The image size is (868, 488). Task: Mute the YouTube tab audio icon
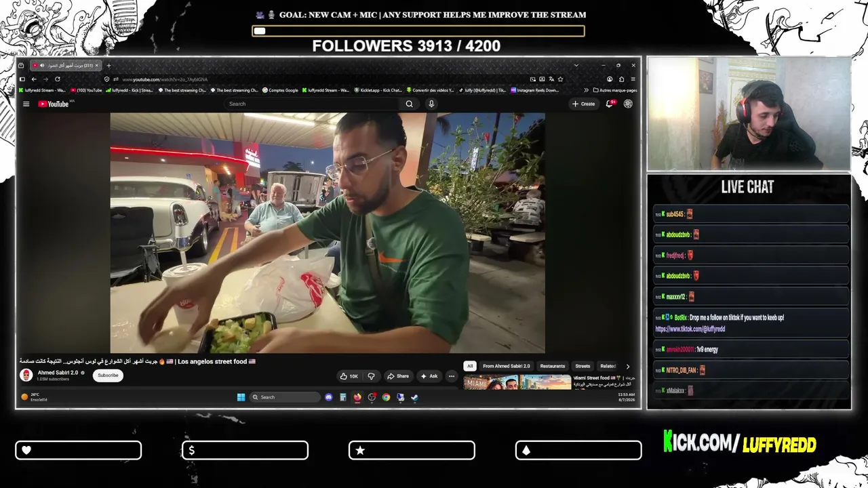click(42, 66)
